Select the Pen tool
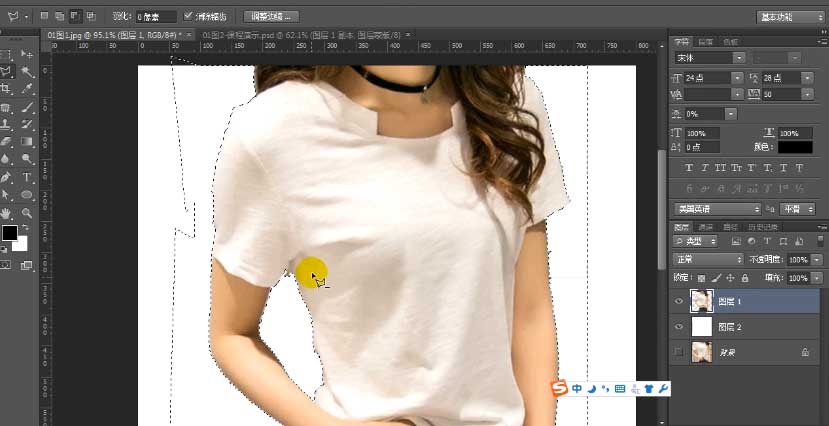 [x=6, y=177]
